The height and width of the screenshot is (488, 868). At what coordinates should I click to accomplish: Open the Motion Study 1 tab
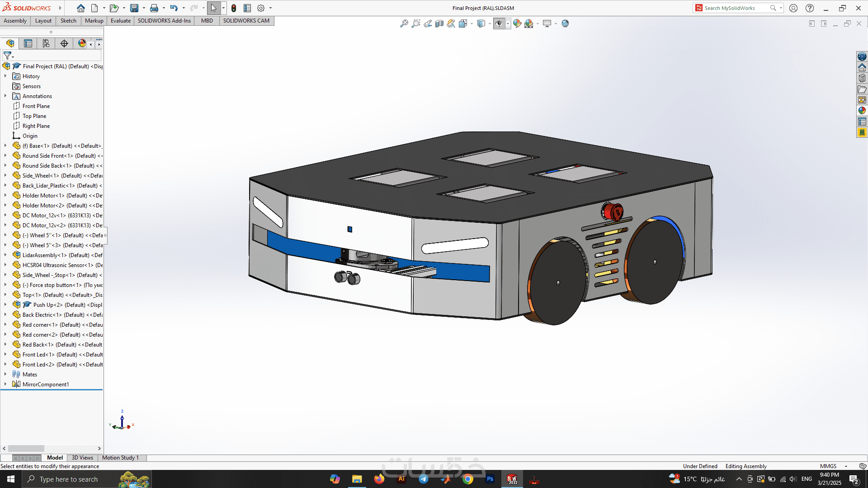[x=120, y=458]
